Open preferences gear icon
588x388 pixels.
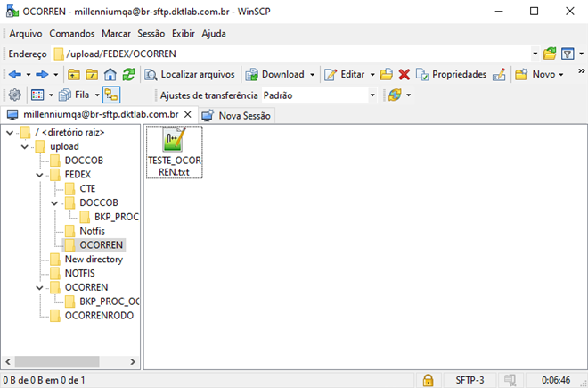(x=14, y=95)
